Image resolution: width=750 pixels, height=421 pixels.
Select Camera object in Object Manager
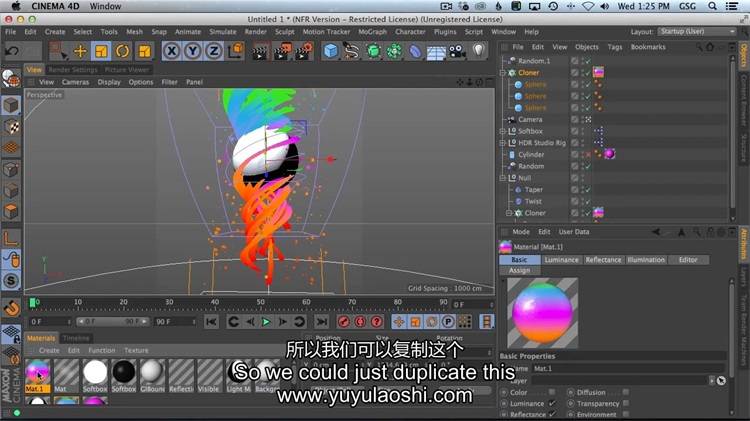point(530,120)
